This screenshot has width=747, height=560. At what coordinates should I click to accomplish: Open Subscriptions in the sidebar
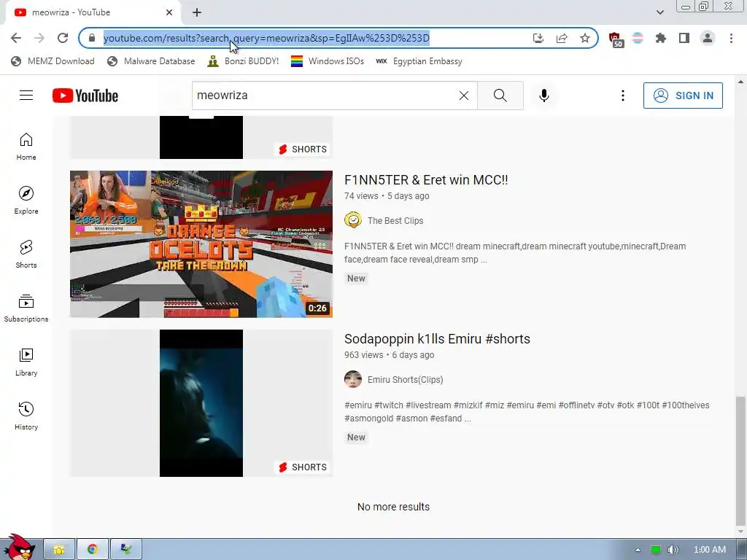26,308
